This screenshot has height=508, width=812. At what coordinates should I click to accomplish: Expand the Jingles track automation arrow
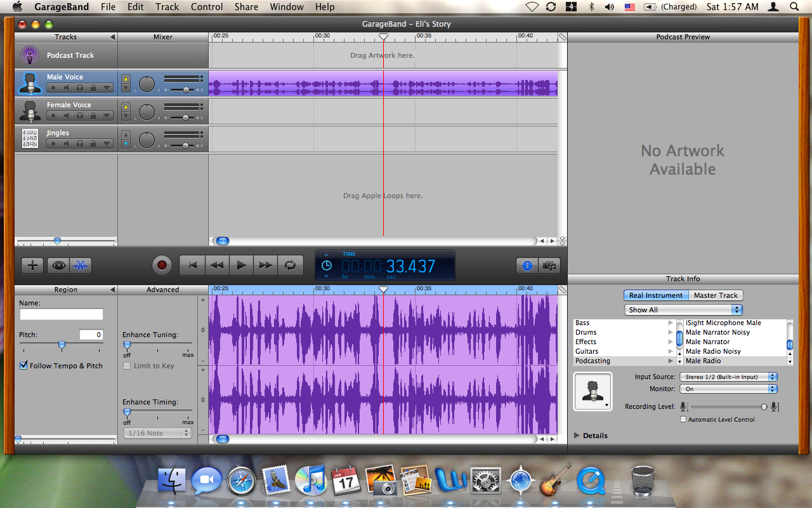coord(107,144)
